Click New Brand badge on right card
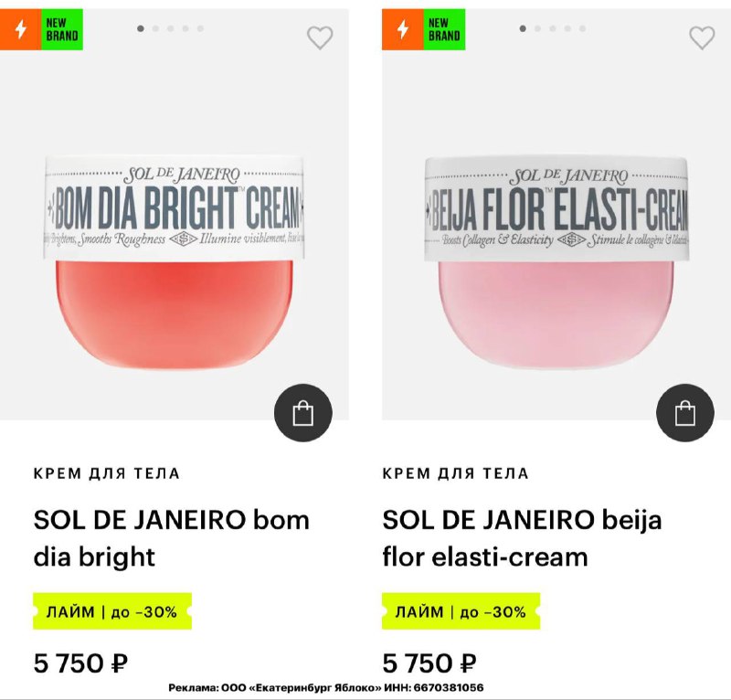The image size is (731, 700). [x=444, y=29]
